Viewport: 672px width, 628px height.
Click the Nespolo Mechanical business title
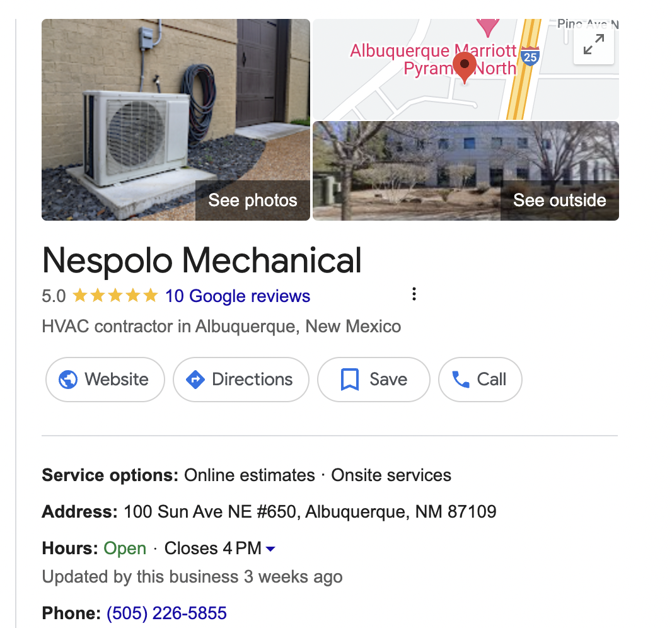(x=202, y=260)
